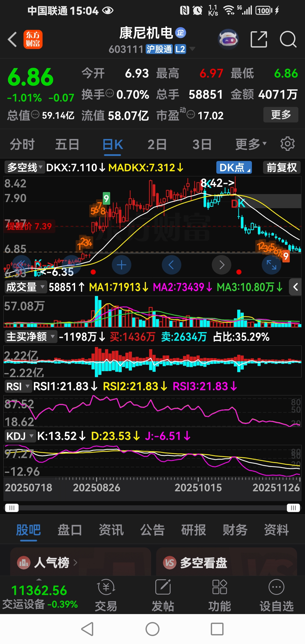This screenshot has height=644, width=305.
Task: Toggle the DK点 indicator
Action: 234,167
